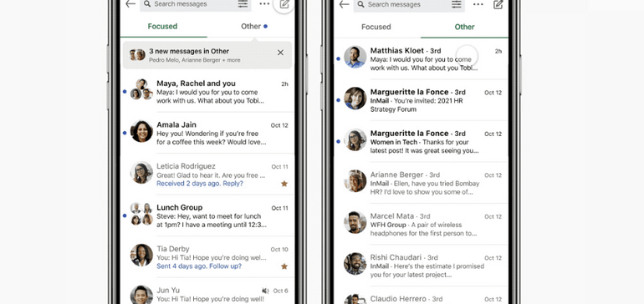Open Tia Derby conversation

207,257
